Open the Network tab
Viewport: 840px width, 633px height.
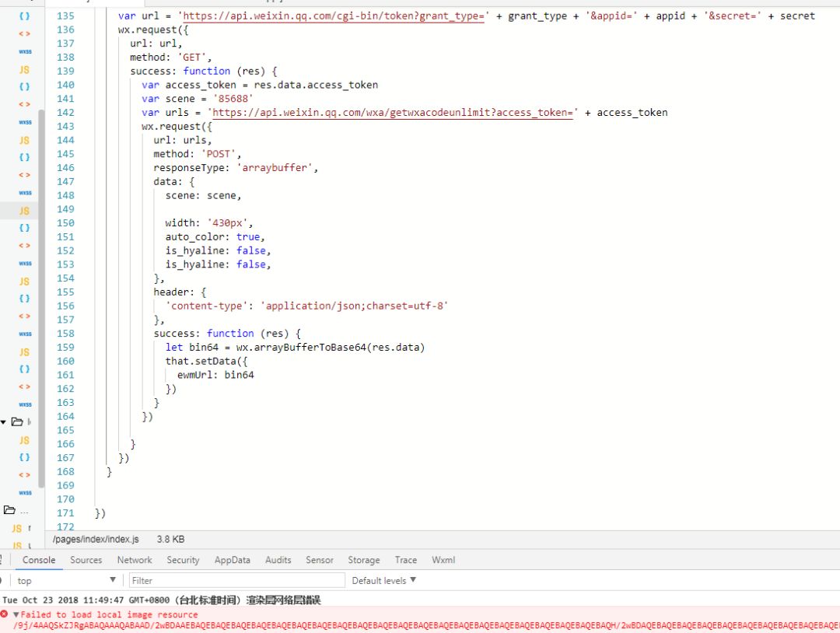click(x=135, y=560)
